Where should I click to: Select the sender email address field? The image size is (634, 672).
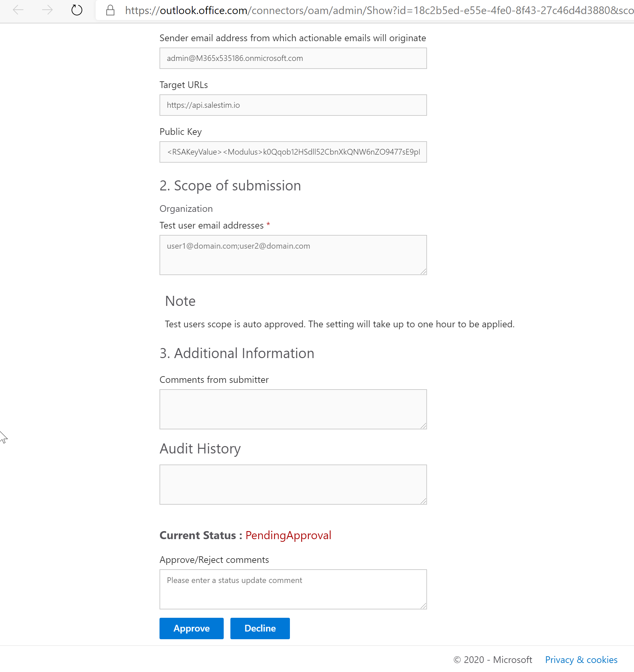tap(293, 58)
